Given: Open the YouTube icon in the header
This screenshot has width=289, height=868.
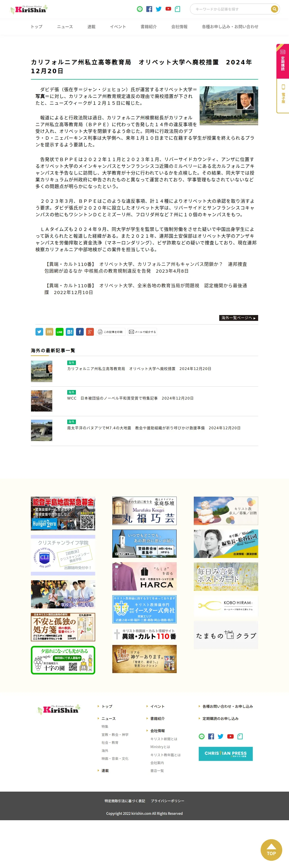Looking at the screenshot, I should click(x=168, y=9).
